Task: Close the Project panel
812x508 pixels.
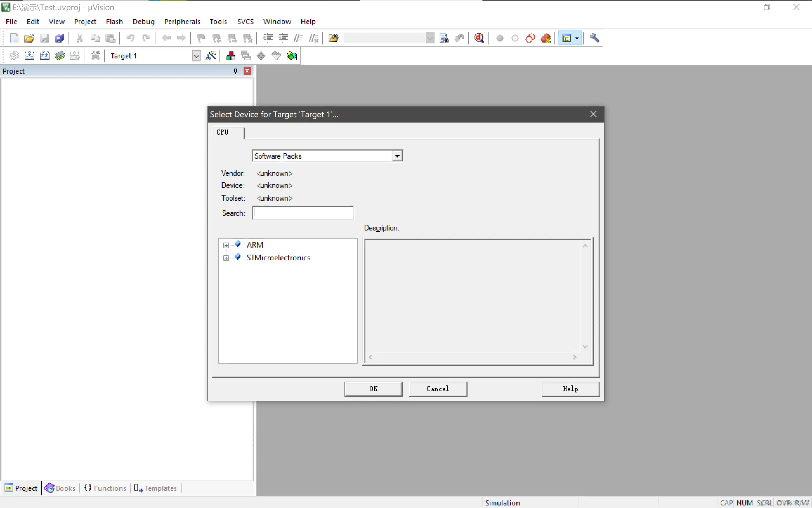Action: (x=247, y=71)
